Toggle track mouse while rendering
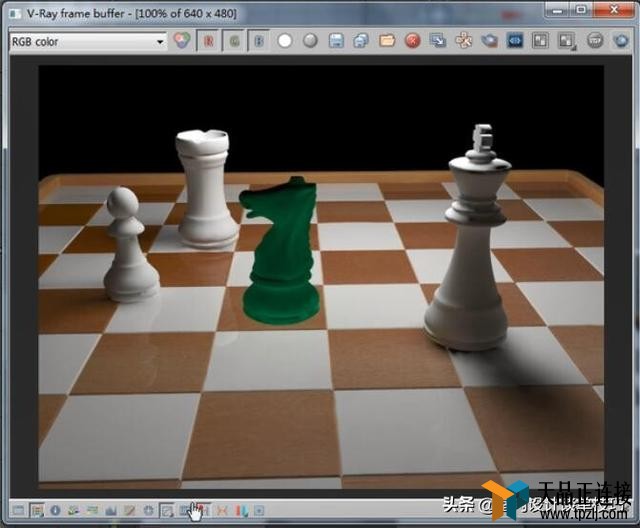 [x=464, y=41]
